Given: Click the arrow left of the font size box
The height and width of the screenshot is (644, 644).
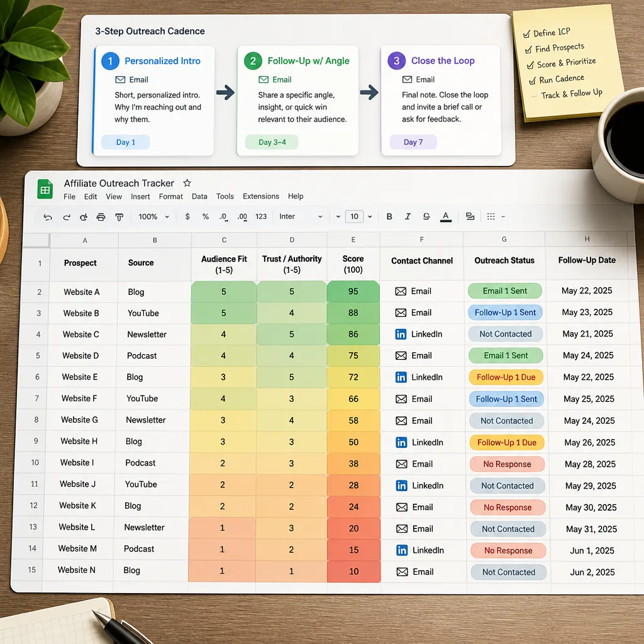Looking at the screenshot, I should [338, 216].
